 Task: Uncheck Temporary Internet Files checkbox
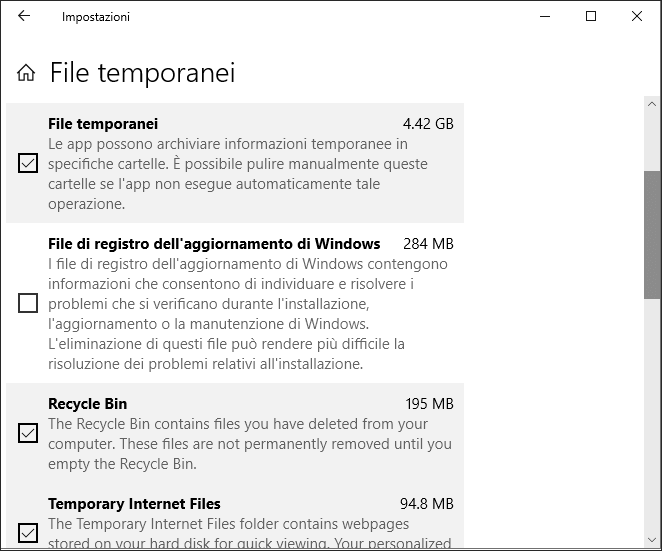[28, 532]
